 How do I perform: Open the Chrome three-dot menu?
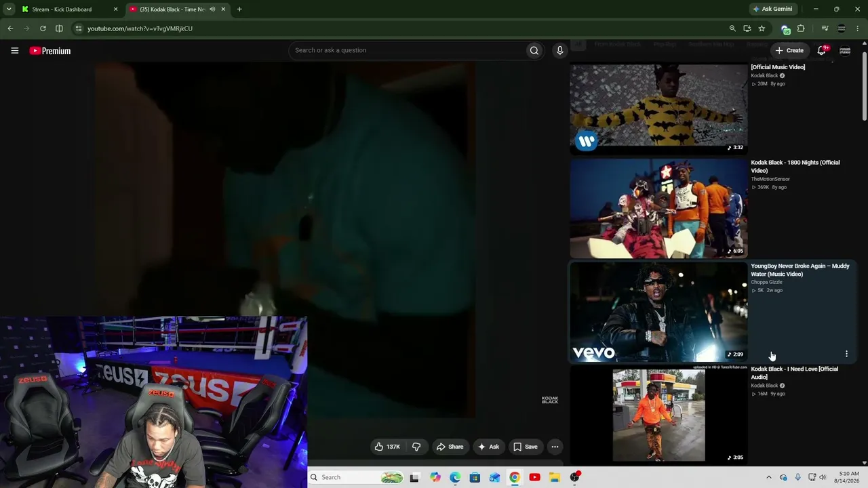click(x=858, y=28)
